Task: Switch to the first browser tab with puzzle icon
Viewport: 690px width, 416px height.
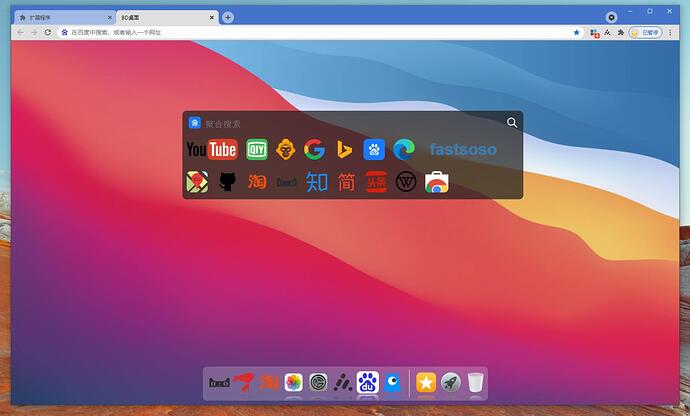Action: [65, 18]
